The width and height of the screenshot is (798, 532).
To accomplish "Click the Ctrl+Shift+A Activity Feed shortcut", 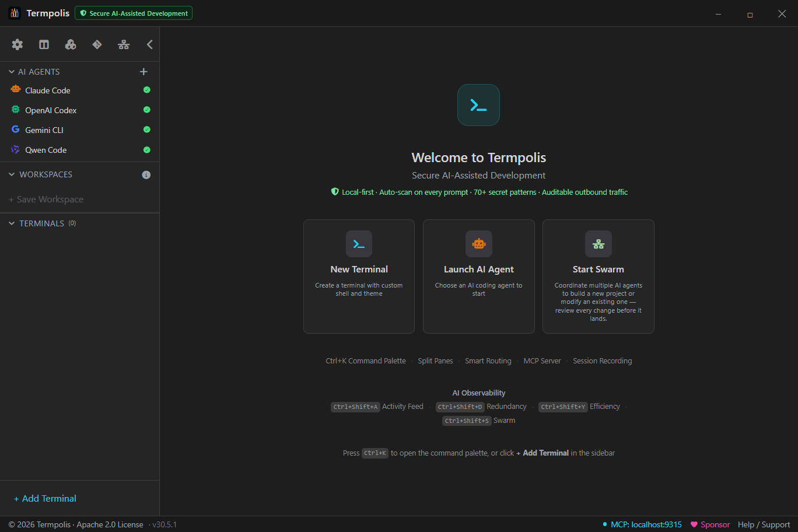I will (377, 407).
